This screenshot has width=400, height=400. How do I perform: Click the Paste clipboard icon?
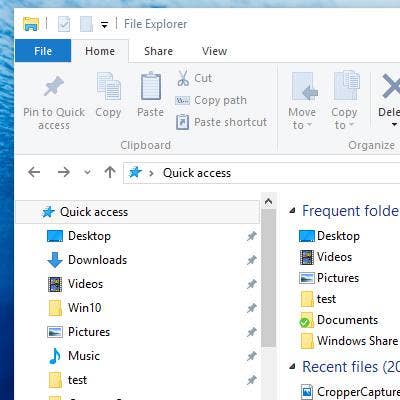click(151, 86)
